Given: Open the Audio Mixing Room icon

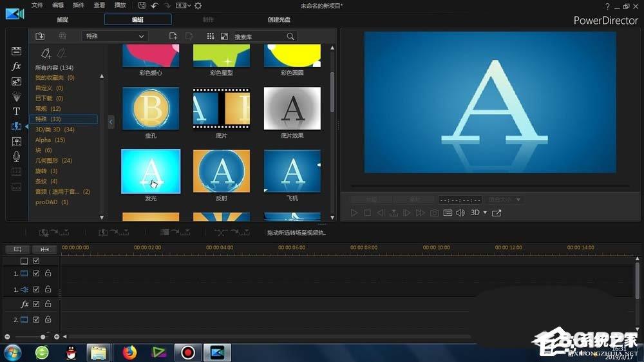Looking at the screenshot, I should point(17,142).
